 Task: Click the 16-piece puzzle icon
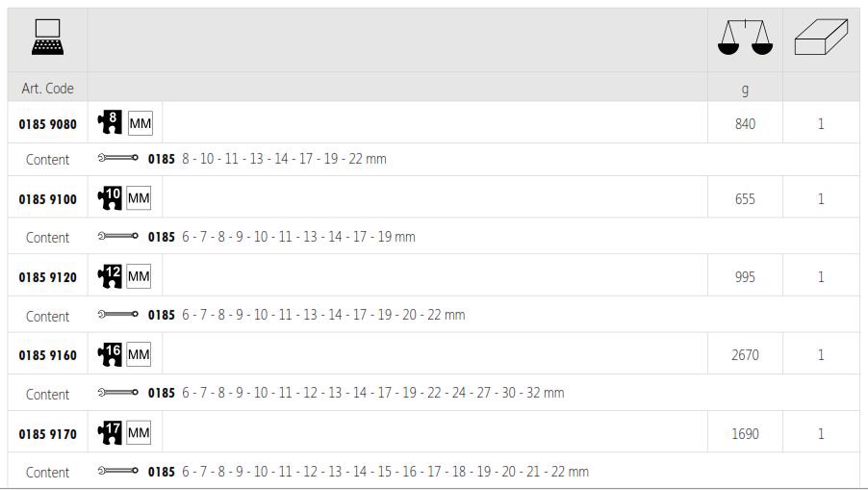(111, 354)
